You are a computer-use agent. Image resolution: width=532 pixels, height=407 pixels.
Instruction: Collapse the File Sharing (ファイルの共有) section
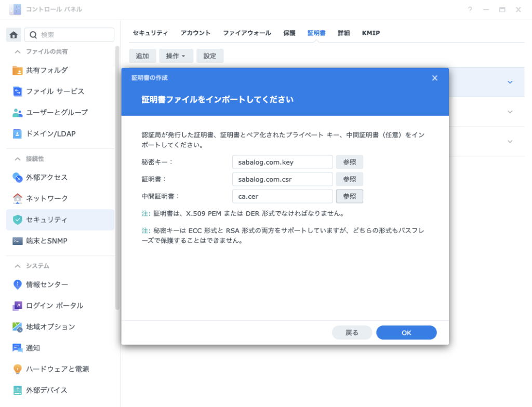pos(18,52)
